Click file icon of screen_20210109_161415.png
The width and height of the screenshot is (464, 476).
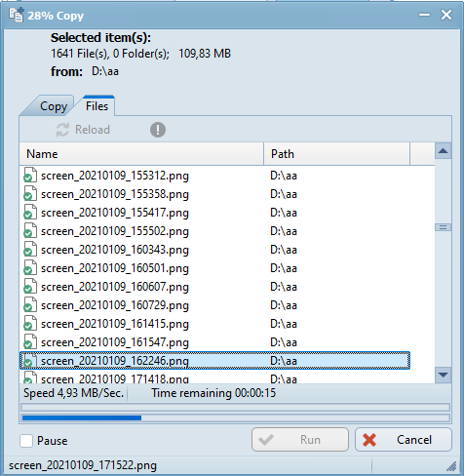tap(30, 323)
